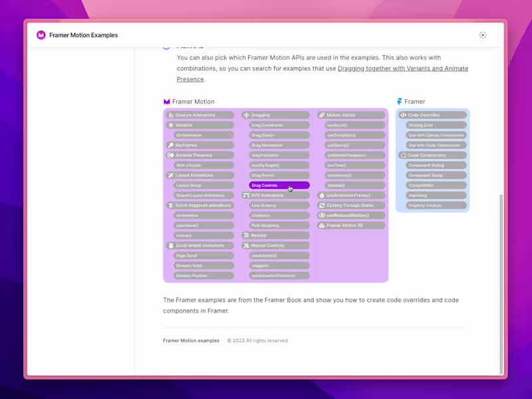Screen dimensions: 532x399
Task: Select the Reorder list-icon filter
Action: pos(275,235)
